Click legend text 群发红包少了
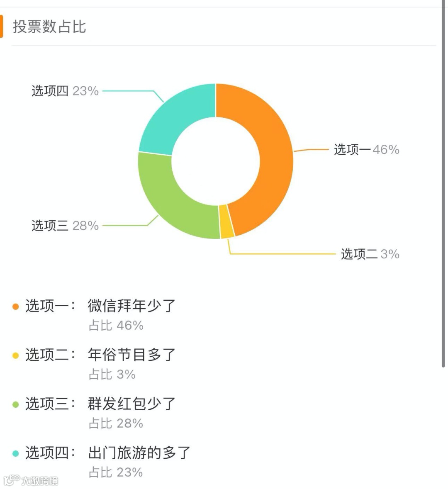Image resolution: width=448 pixels, height=489 pixels. click(131, 404)
